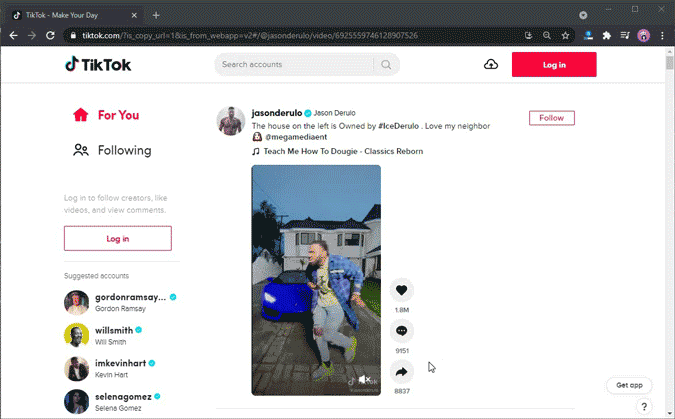This screenshot has width=675, height=419.
Task: Click install app icon in address bar
Action: (x=528, y=35)
